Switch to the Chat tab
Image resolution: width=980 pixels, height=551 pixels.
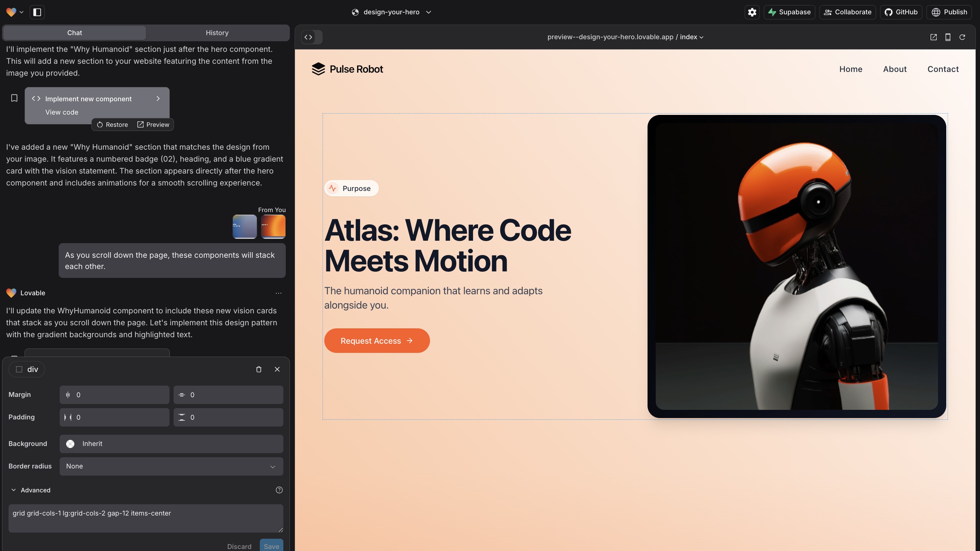[75, 33]
